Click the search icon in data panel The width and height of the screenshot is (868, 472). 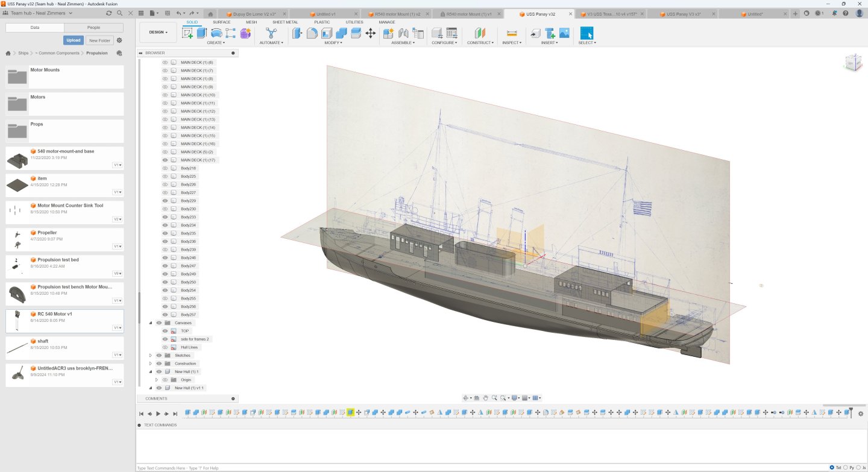(120, 13)
